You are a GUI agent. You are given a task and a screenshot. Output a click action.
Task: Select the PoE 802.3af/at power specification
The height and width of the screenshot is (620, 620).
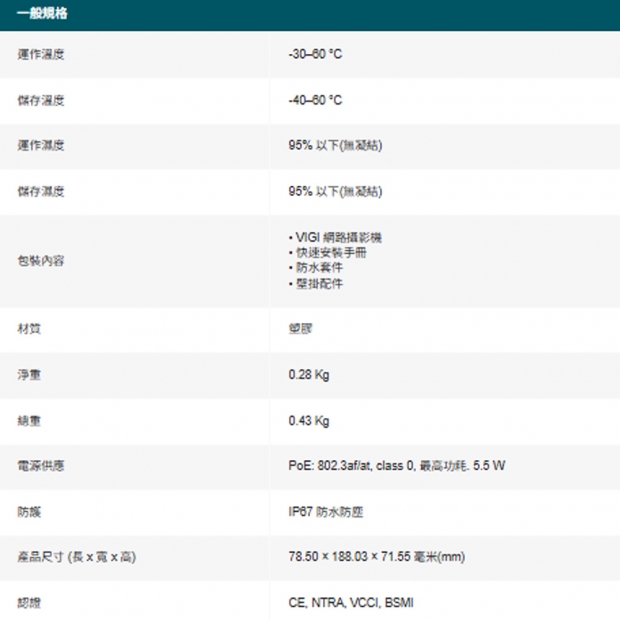pyautogui.click(x=396, y=466)
